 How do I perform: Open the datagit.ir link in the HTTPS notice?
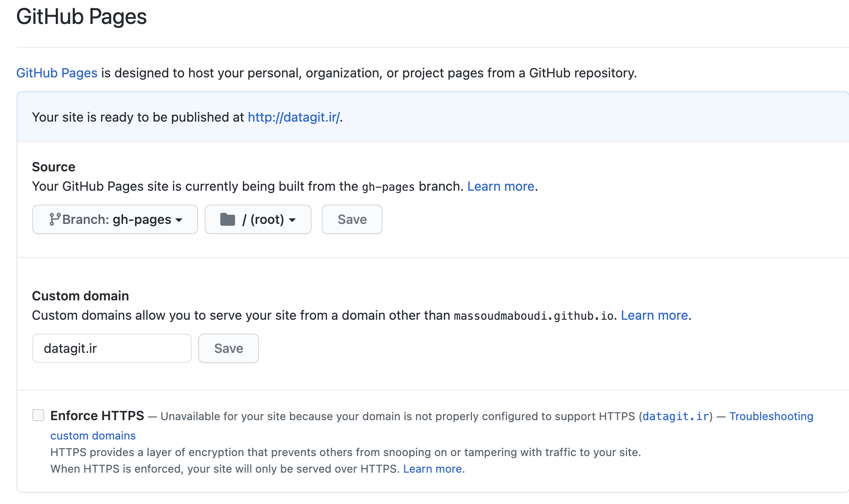[x=675, y=416]
